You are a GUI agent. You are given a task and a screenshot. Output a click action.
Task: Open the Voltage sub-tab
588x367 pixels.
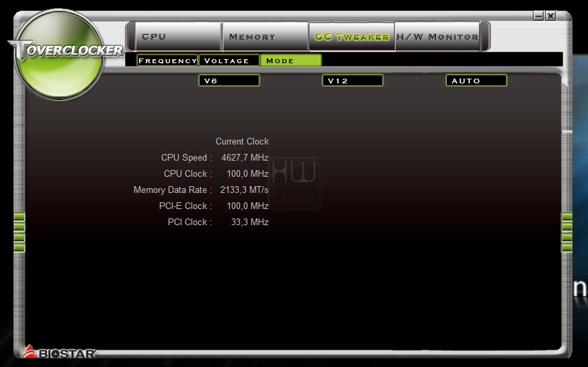[x=228, y=60]
